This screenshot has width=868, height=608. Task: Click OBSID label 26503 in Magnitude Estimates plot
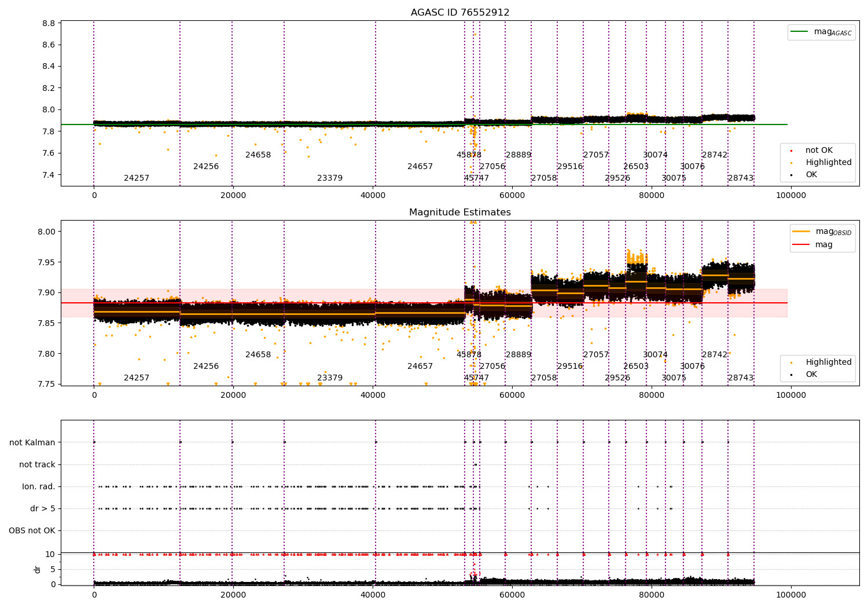636,367
